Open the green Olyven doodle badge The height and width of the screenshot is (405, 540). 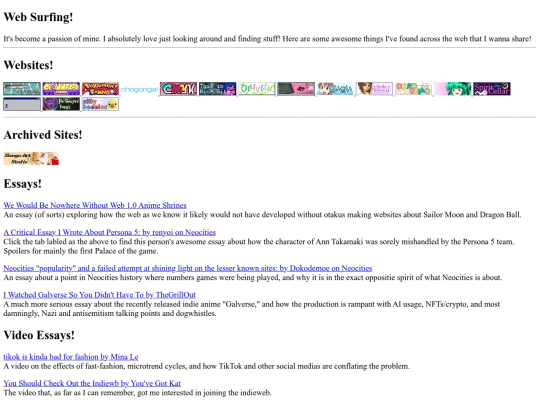[x=257, y=89]
